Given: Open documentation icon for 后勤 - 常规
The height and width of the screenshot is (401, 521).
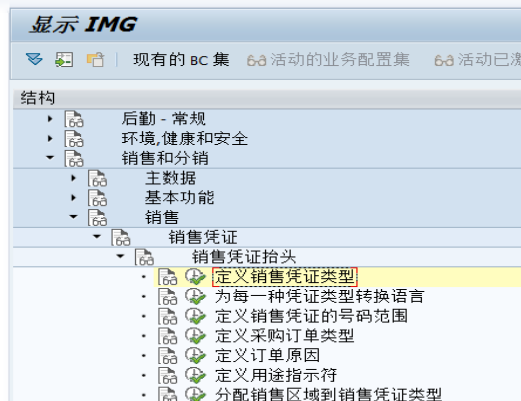Looking at the screenshot, I should click(74, 119).
